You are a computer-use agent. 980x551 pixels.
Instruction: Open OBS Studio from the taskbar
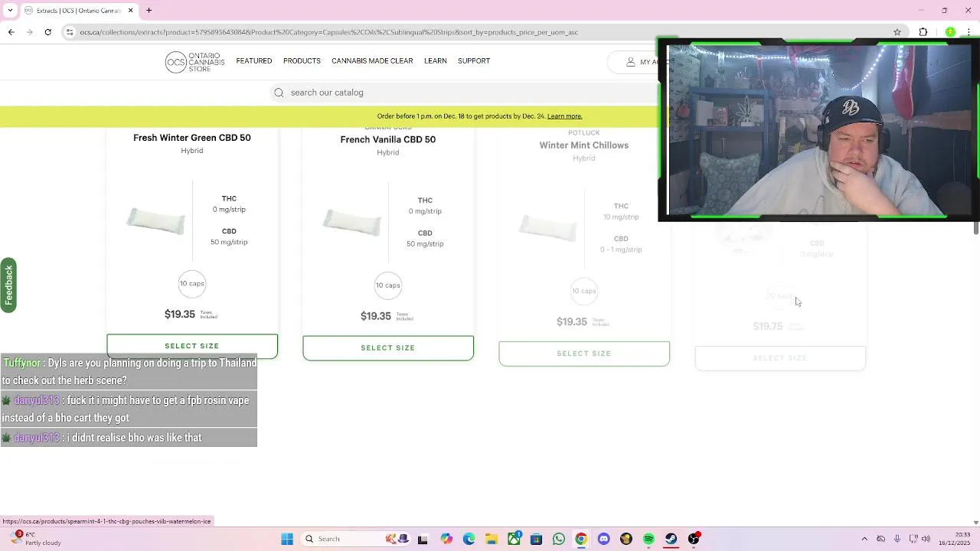point(694,539)
